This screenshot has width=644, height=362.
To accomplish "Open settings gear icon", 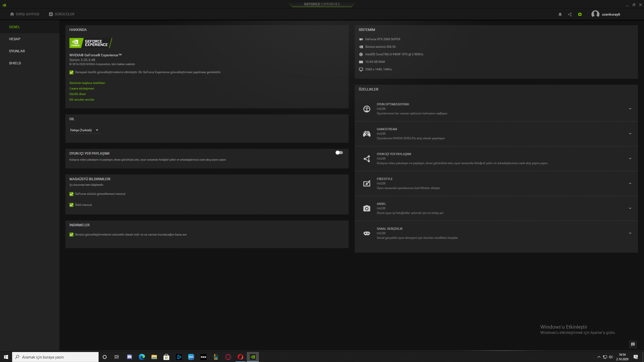I will coord(580,14).
